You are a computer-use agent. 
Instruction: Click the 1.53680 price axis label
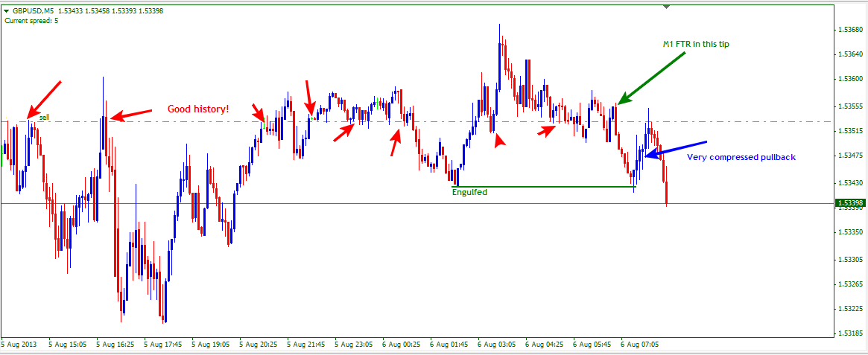[x=850, y=30]
